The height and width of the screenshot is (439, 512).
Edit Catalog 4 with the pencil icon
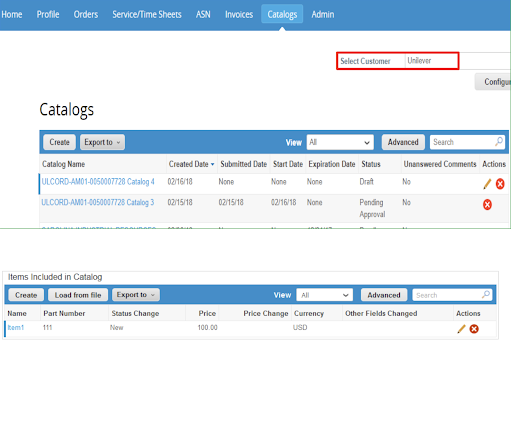click(x=487, y=184)
